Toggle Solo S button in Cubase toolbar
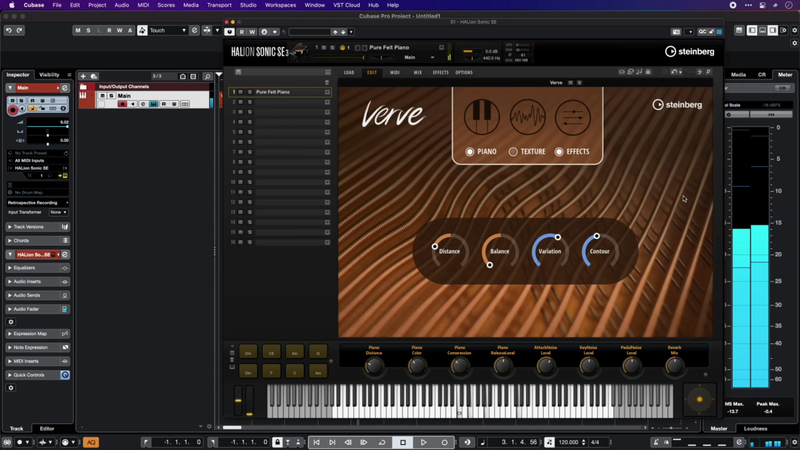 click(88, 31)
